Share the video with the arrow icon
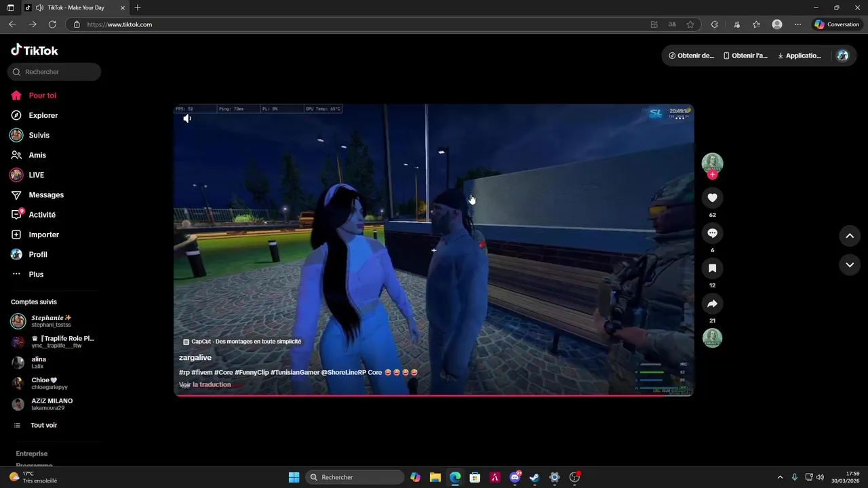The width and height of the screenshot is (868, 488). pos(712,304)
